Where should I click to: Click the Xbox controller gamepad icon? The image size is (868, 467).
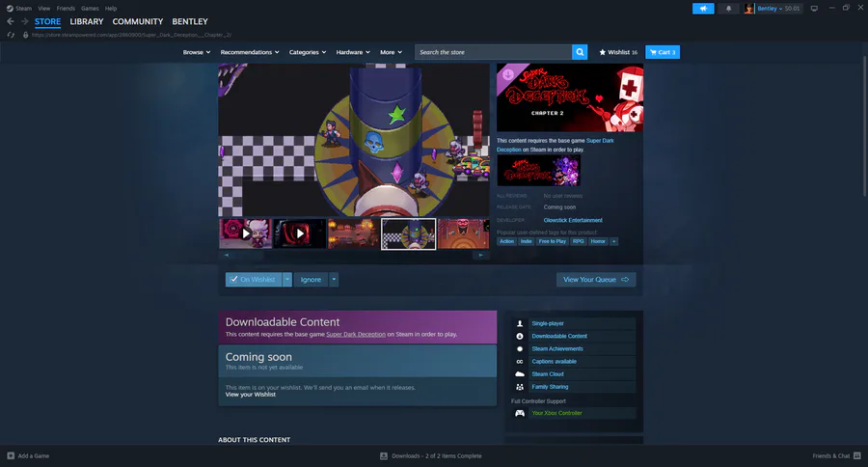tap(519, 413)
